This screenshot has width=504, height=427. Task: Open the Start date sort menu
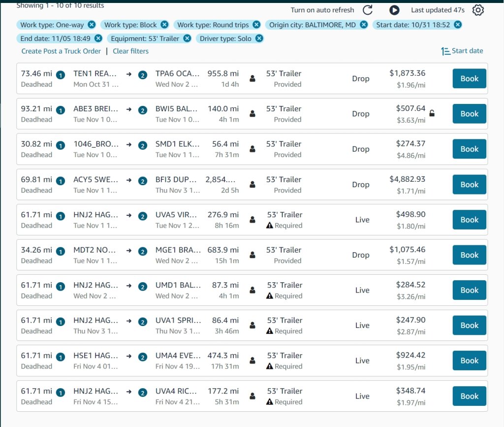pos(462,51)
